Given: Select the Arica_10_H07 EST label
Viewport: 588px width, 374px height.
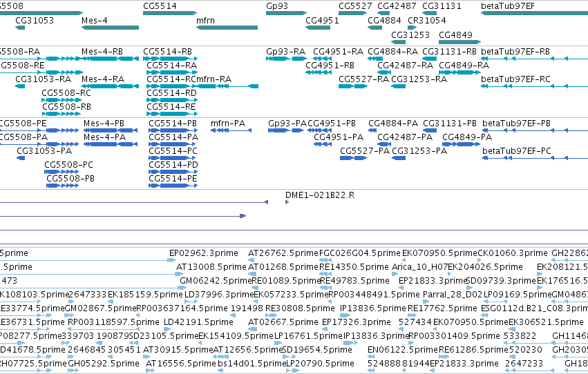Looking at the screenshot, I should pos(419,267).
